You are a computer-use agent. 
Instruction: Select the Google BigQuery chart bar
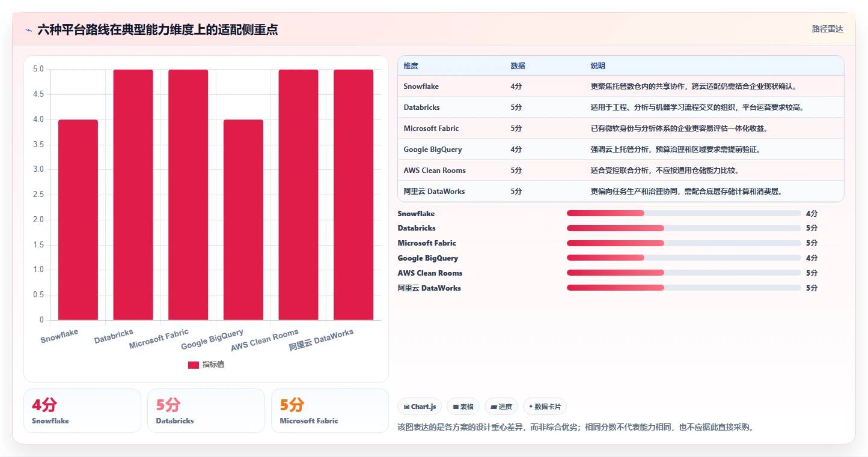click(x=243, y=220)
